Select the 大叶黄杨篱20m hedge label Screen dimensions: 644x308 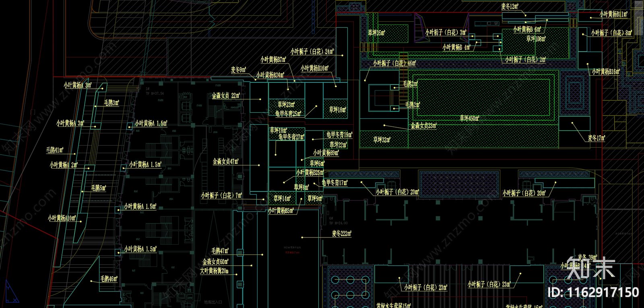coord(215,271)
